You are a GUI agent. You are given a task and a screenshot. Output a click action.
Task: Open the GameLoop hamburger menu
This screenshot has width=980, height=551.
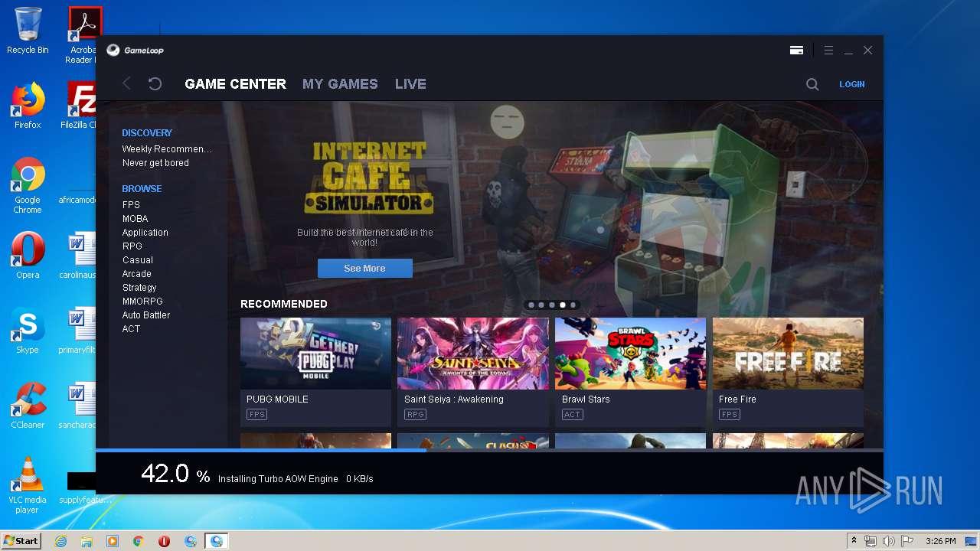click(x=828, y=51)
